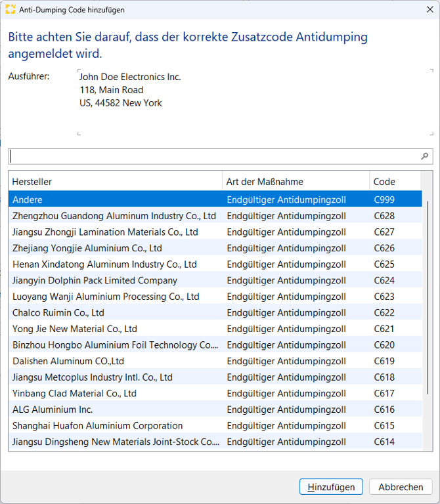Click the Hinzufügen button
Image resolution: width=440 pixels, height=504 pixels.
pyautogui.click(x=331, y=487)
